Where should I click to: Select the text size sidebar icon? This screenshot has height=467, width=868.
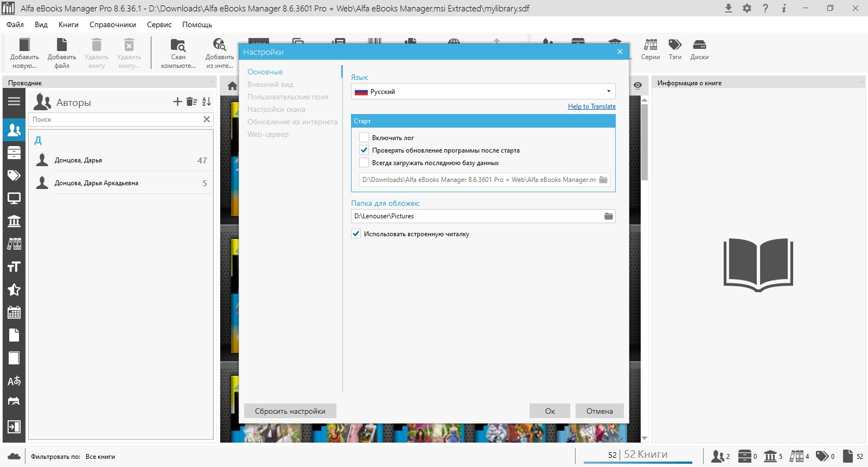point(14,267)
